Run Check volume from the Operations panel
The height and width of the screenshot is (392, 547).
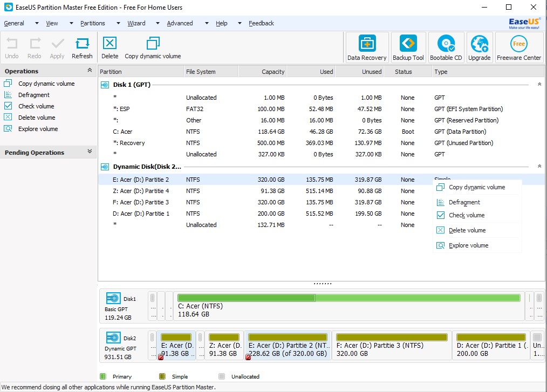[x=36, y=106]
